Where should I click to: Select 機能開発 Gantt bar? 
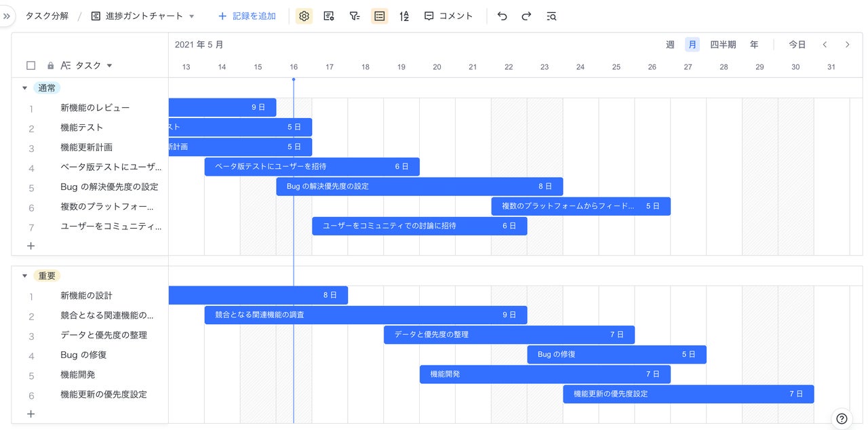coord(545,374)
